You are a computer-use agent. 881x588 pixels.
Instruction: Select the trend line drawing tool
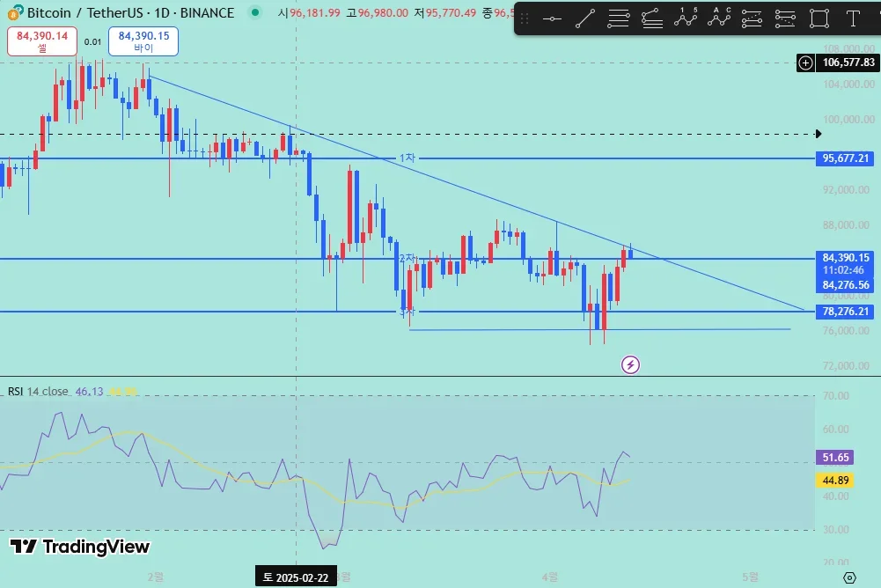coord(585,19)
